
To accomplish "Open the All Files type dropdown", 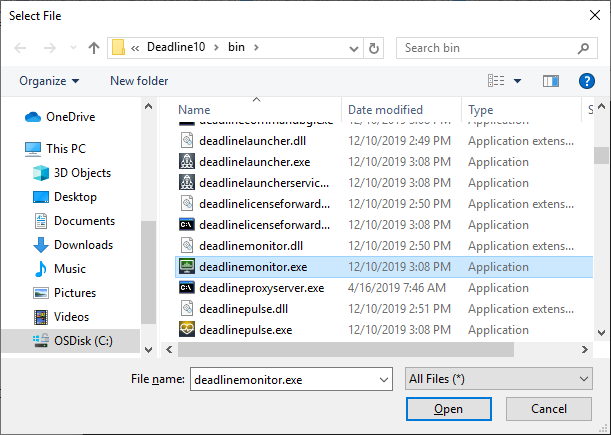I will coord(498,379).
